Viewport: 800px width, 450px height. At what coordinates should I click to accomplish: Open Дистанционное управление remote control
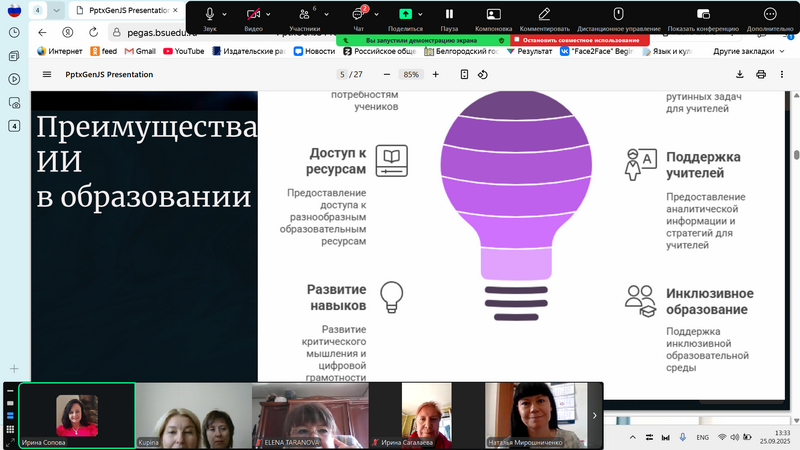(x=618, y=15)
